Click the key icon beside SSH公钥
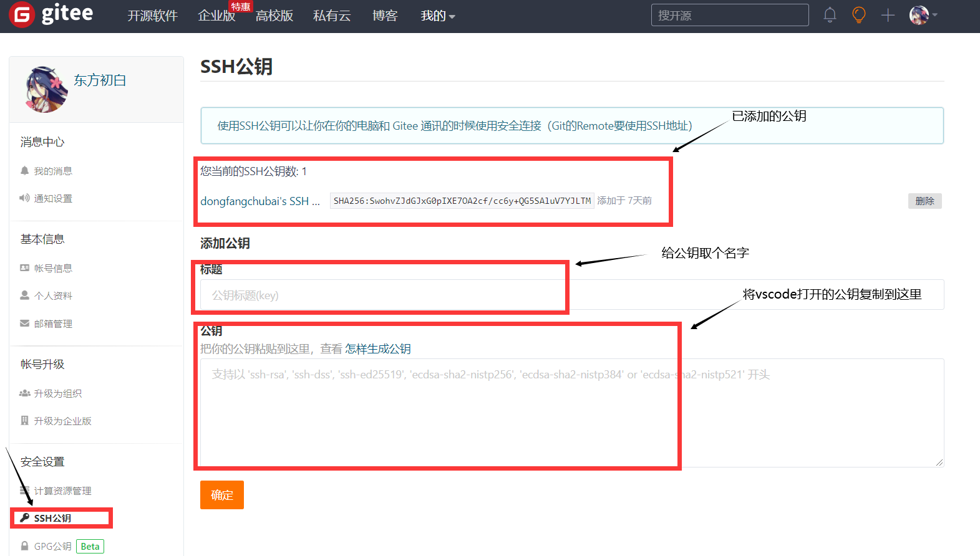Viewport: 980px width, 556px height. 24,518
